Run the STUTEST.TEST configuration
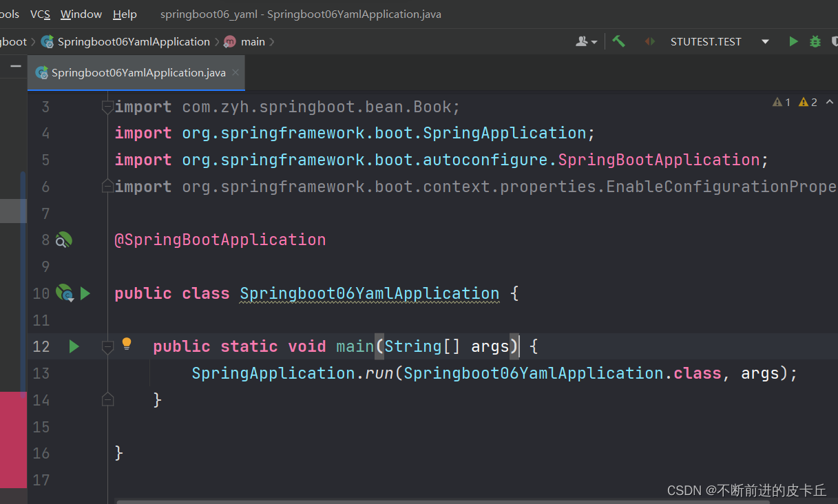Screen dimensions: 838x504 pos(793,41)
